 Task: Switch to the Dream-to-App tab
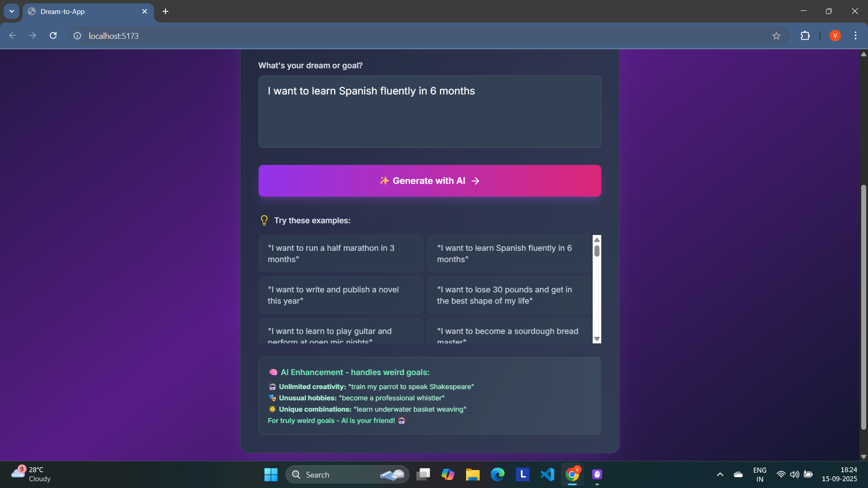click(x=86, y=12)
